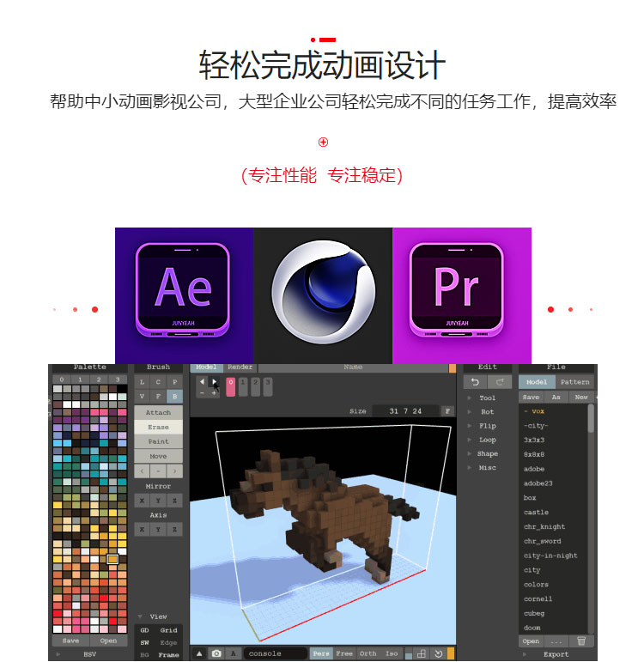Click Save in the File panel
The height and width of the screenshot is (662, 644).
coord(531,397)
